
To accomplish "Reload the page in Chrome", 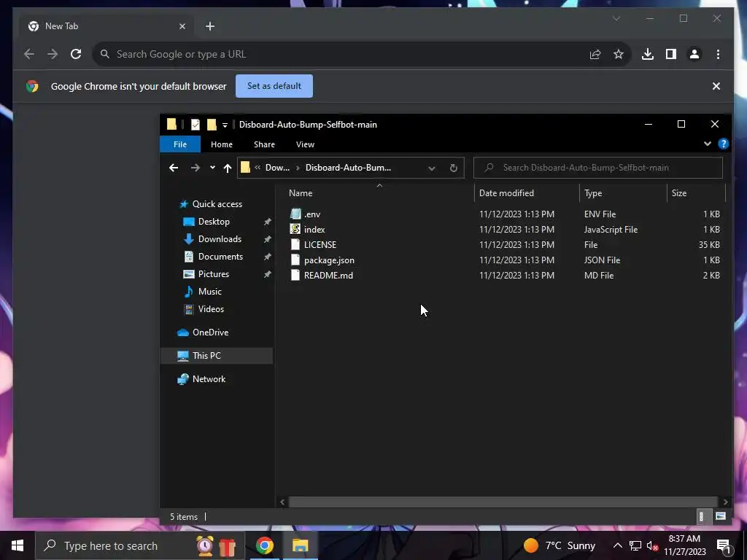I will pos(76,54).
